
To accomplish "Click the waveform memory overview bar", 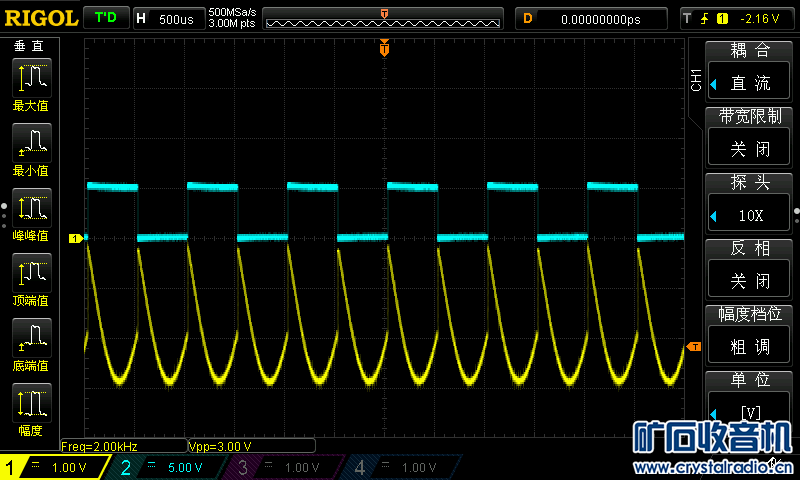I will [x=383, y=21].
